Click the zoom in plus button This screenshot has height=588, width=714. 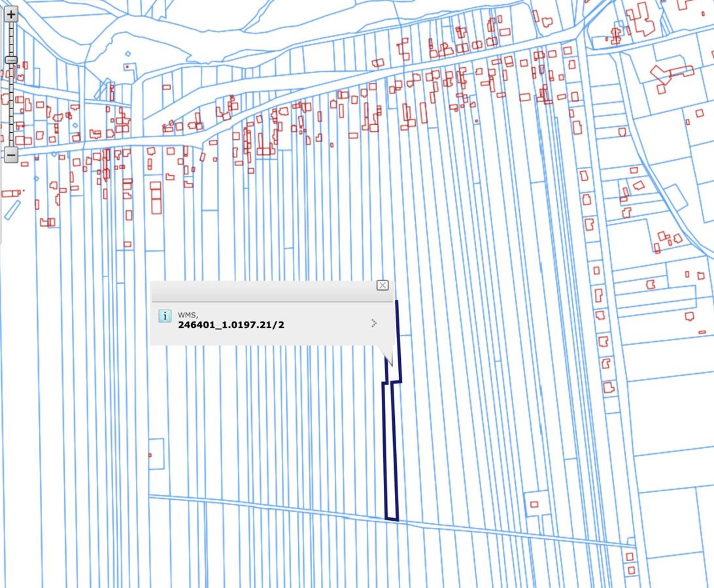pos(11,14)
